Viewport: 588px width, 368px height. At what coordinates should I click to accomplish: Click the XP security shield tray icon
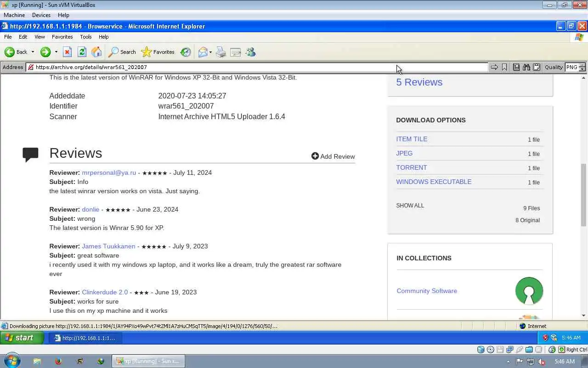click(545, 338)
